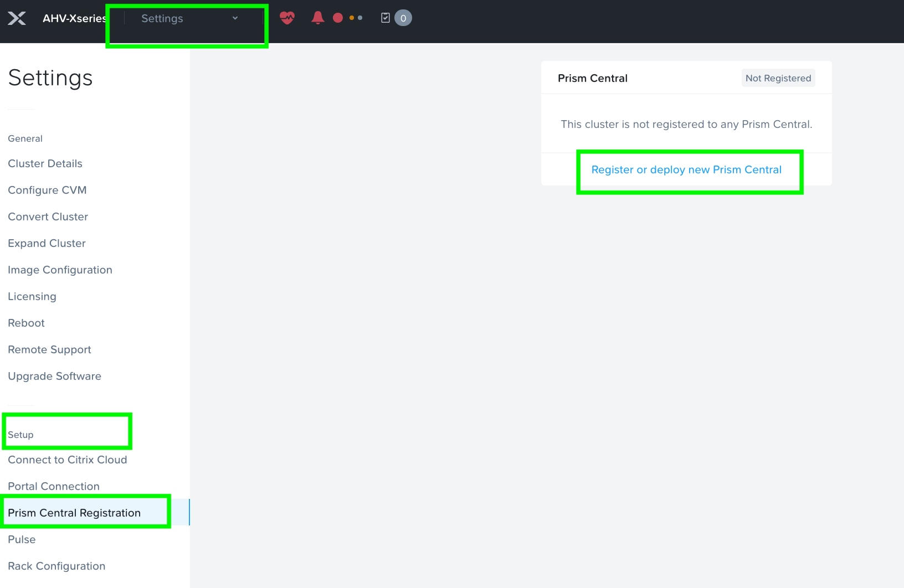The width and height of the screenshot is (904, 588).
Task: Open the Pulse settings page
Action: click(x=22, y=539)
